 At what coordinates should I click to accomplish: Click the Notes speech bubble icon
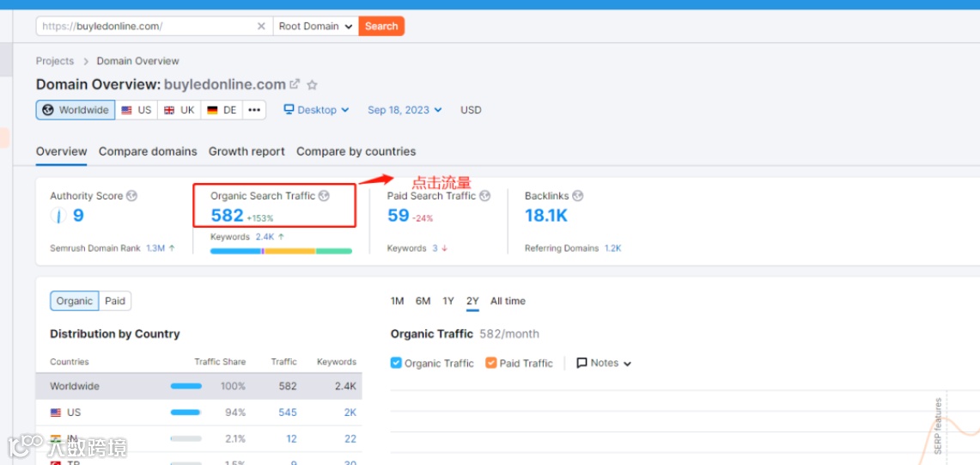point(581,363)
